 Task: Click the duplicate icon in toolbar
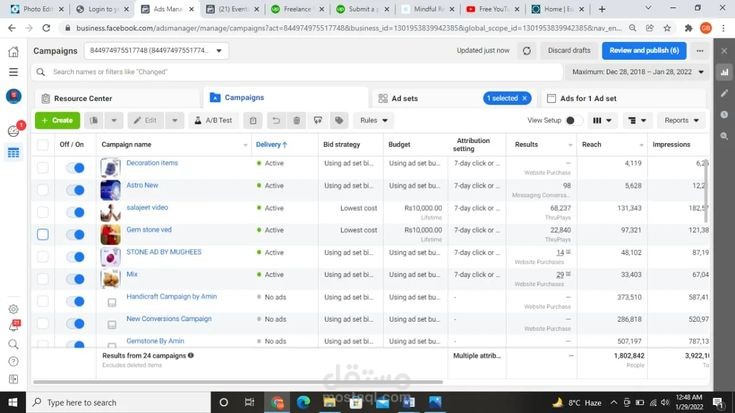(x=94, y=120)
